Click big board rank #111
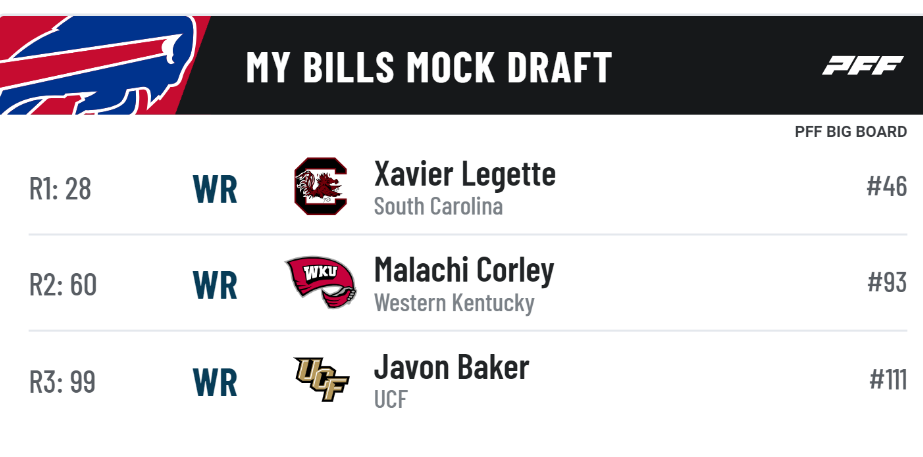 [x=888, y=379]
